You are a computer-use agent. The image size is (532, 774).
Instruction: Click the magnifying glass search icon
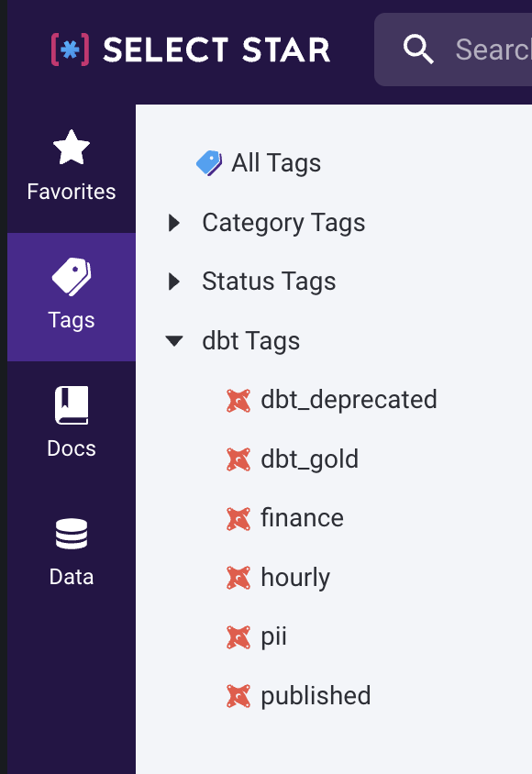click(418, 50)
